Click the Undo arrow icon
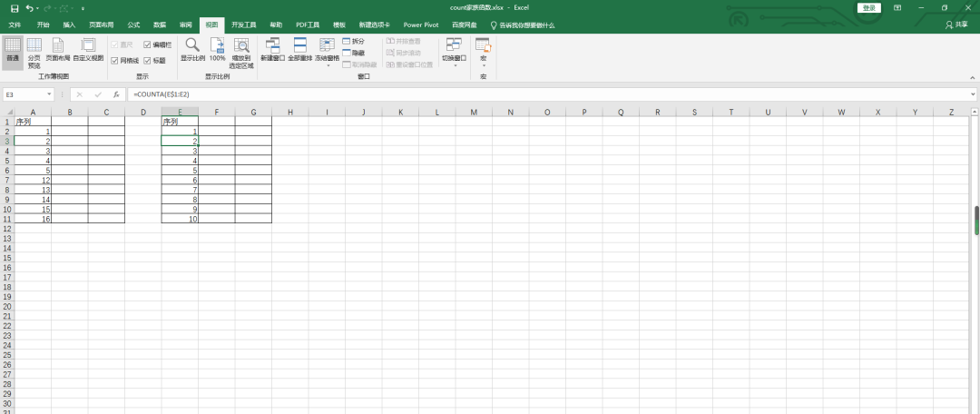 pyautogui.click(x=29, y=8)
